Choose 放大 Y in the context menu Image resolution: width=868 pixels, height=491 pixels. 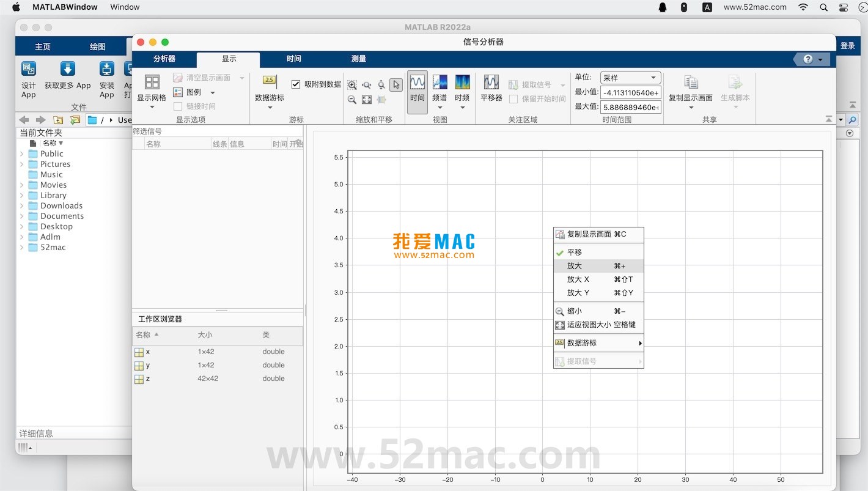598,293
